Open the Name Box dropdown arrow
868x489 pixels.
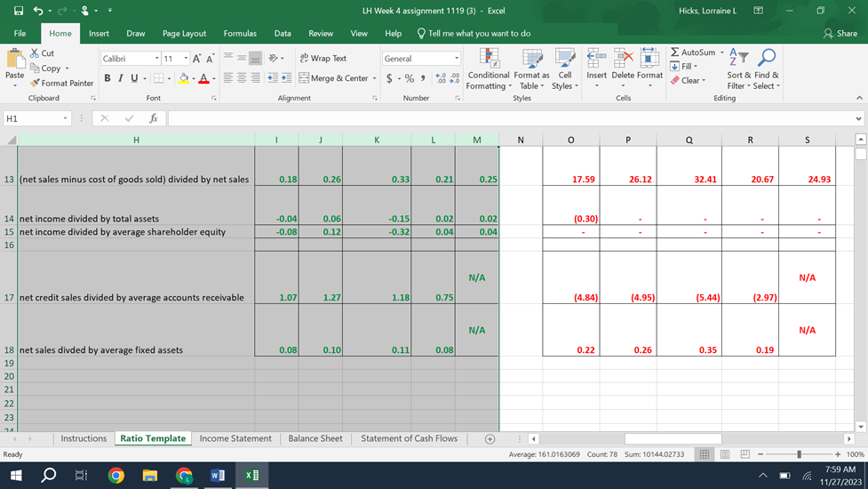click(x=65, y=118)
